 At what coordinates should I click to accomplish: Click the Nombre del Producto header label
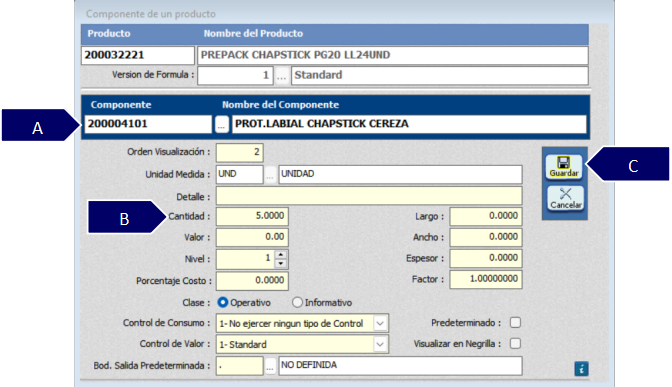click(253, 33)
